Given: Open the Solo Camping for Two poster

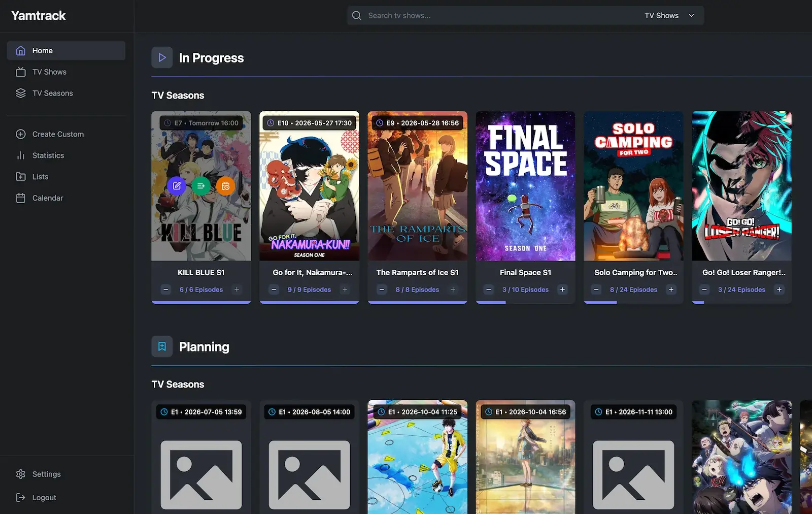Looking at the screenshot, I should [633, 186].
